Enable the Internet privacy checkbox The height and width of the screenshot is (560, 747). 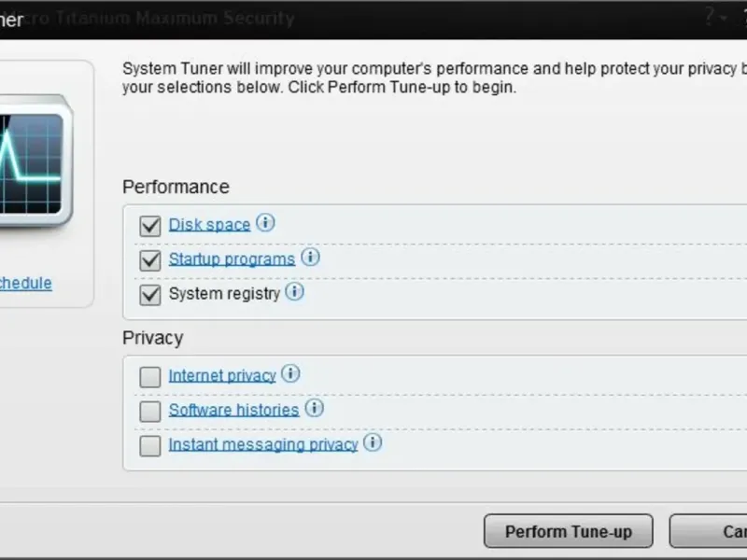[x=150, y=377]
